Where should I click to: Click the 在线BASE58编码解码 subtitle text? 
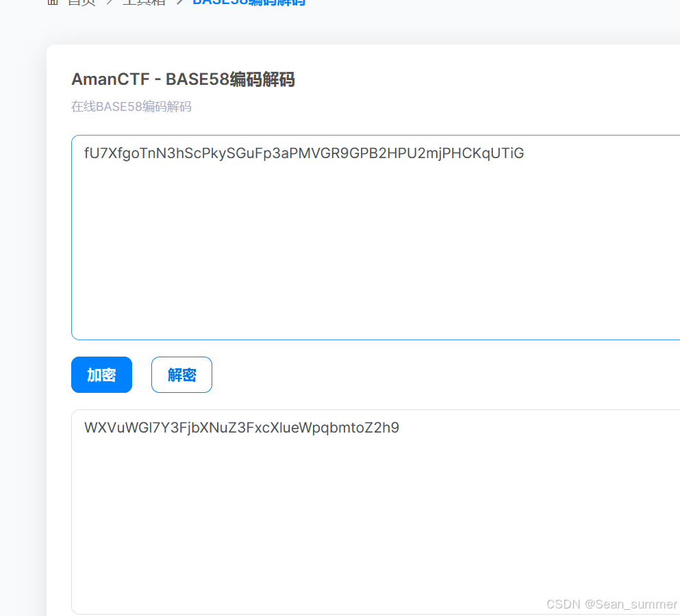click(131, 107)
